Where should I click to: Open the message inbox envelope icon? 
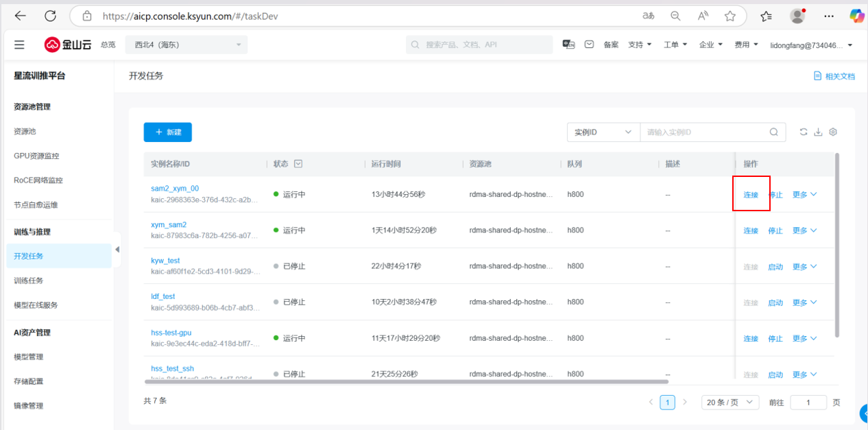tap(589, 45)
